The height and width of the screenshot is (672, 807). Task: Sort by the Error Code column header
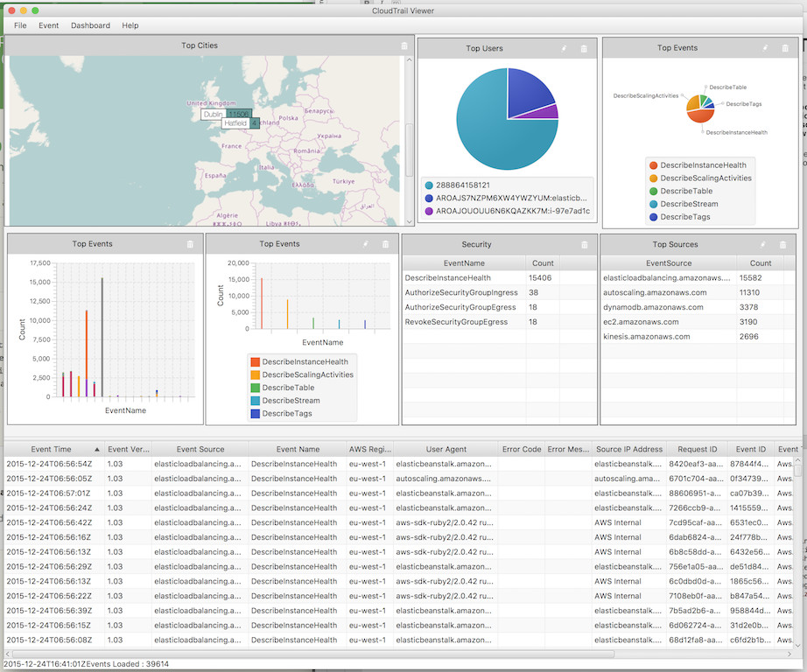point(522,449)
